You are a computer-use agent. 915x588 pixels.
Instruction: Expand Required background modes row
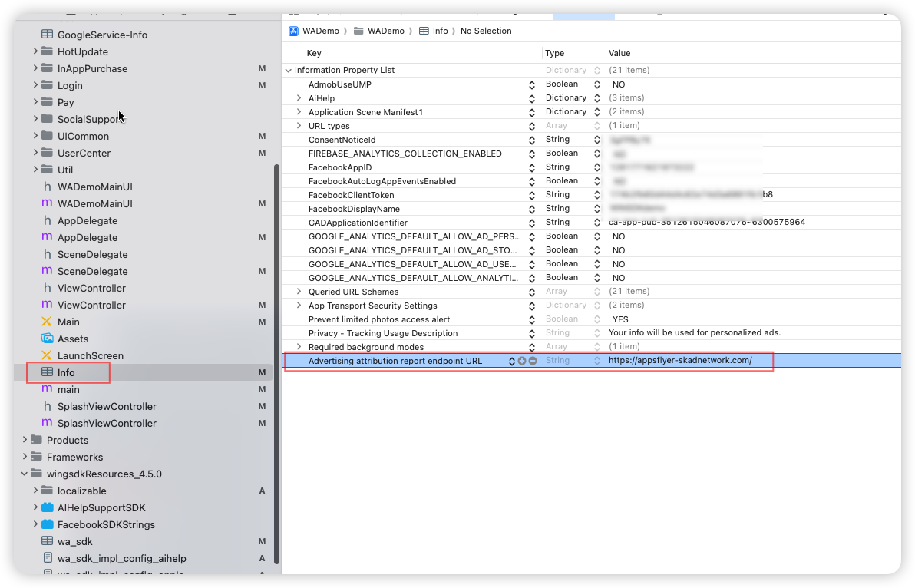pos(299,346)
